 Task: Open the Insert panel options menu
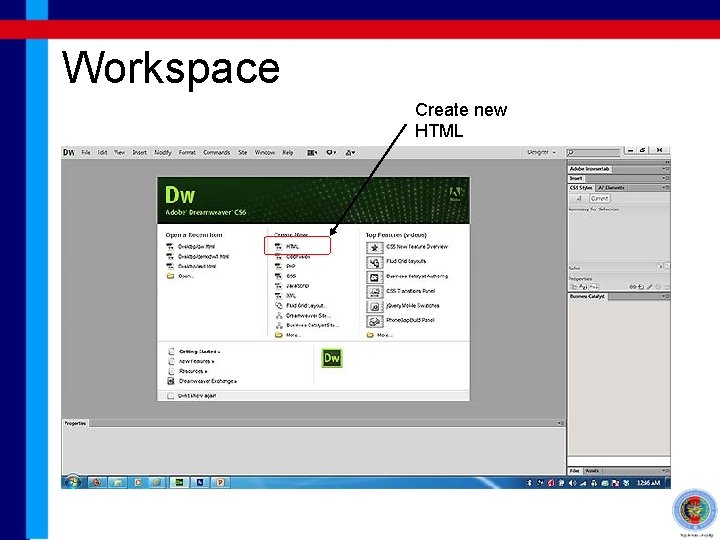[665, 178]
